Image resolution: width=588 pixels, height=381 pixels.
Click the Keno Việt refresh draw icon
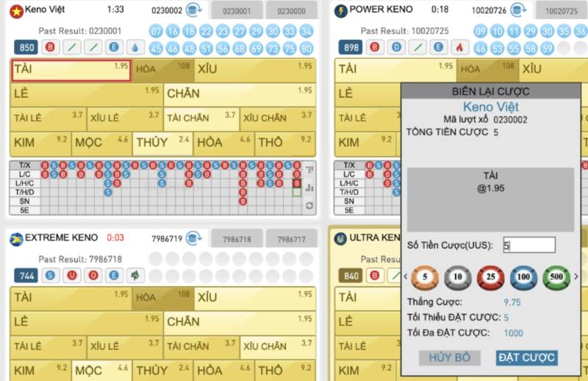[194, 10]
